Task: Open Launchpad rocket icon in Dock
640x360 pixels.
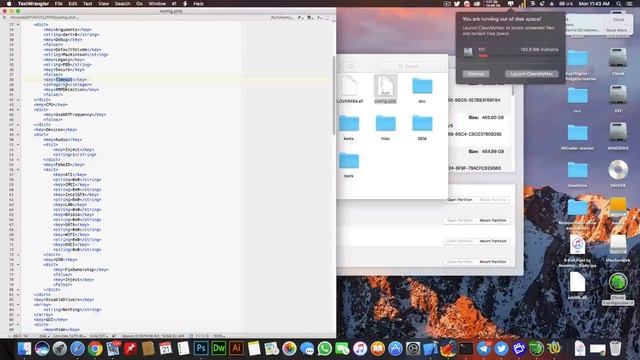Action: [x=60, y=349]
